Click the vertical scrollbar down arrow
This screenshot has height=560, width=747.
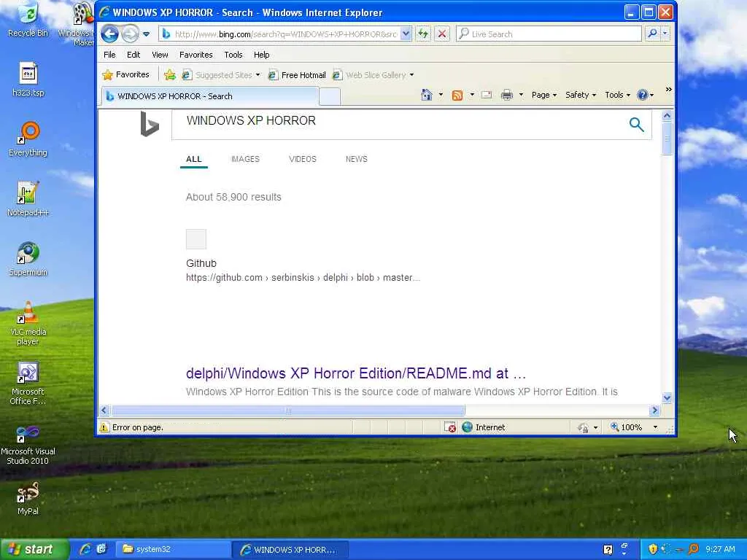[667, 397]
